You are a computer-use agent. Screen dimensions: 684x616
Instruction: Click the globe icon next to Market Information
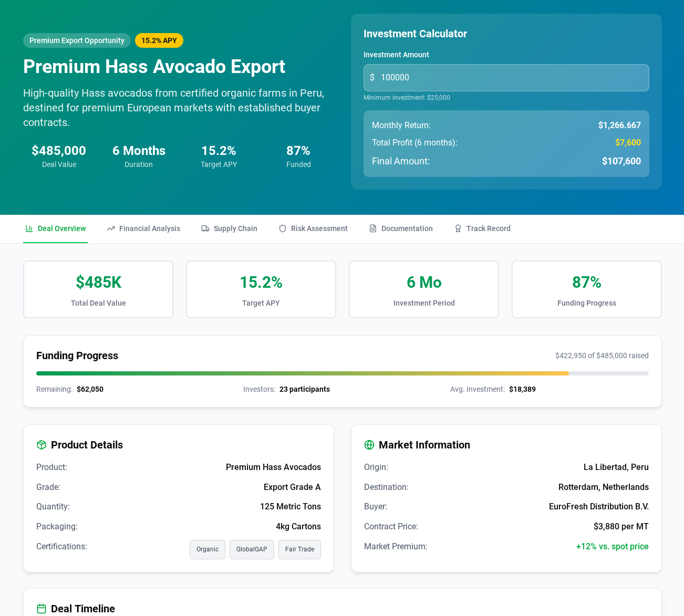[369, 445]
